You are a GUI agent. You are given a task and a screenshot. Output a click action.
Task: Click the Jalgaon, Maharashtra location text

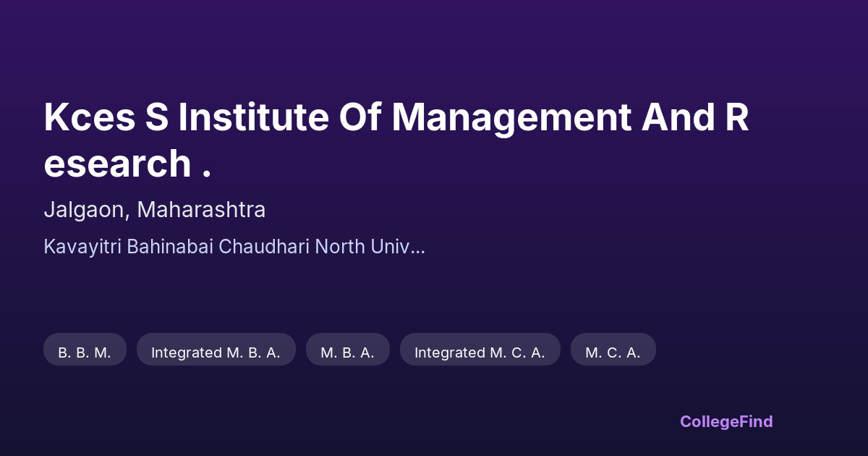(154, 210)
